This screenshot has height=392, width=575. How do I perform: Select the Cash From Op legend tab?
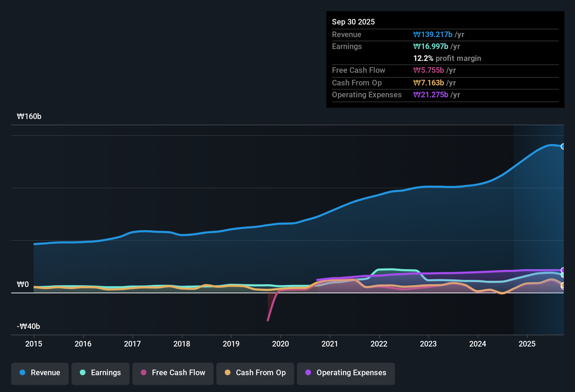(255, 373)
